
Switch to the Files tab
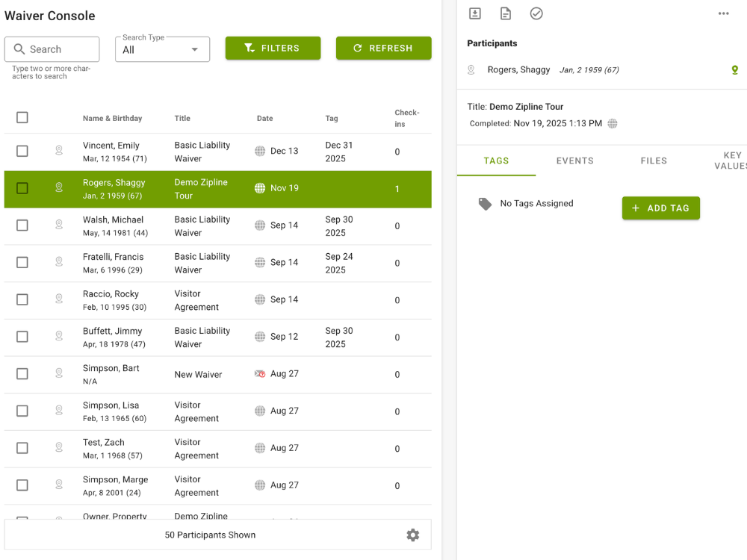click(x=654, y=161)
